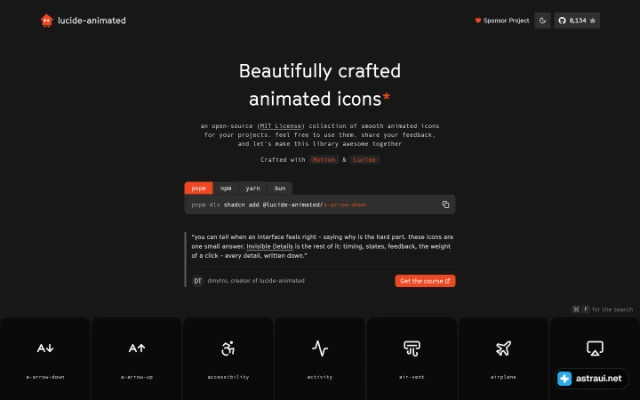Click the airplane label text
Image resolution: width=640 pixels, height=400 pixels.
click(x=503, y=377)
